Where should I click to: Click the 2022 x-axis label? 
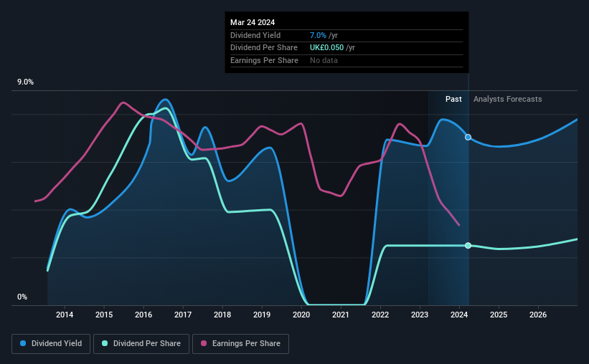(380, 315)
